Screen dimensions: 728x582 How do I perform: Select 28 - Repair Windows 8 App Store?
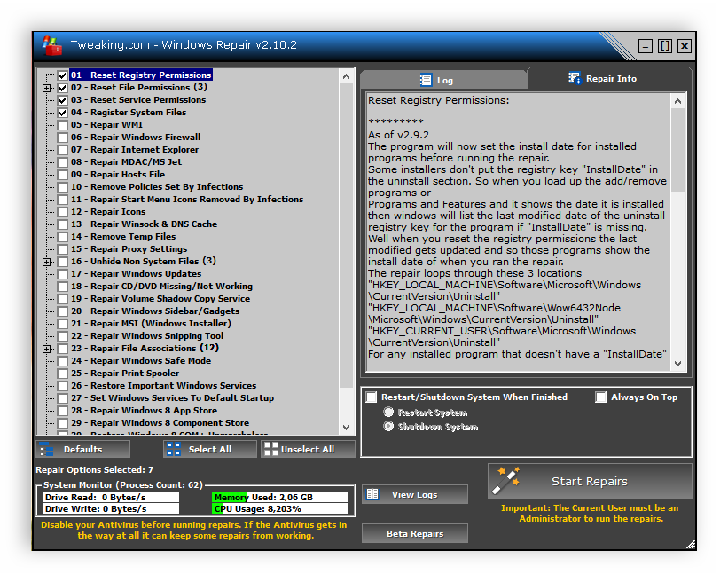pos(144,411)
